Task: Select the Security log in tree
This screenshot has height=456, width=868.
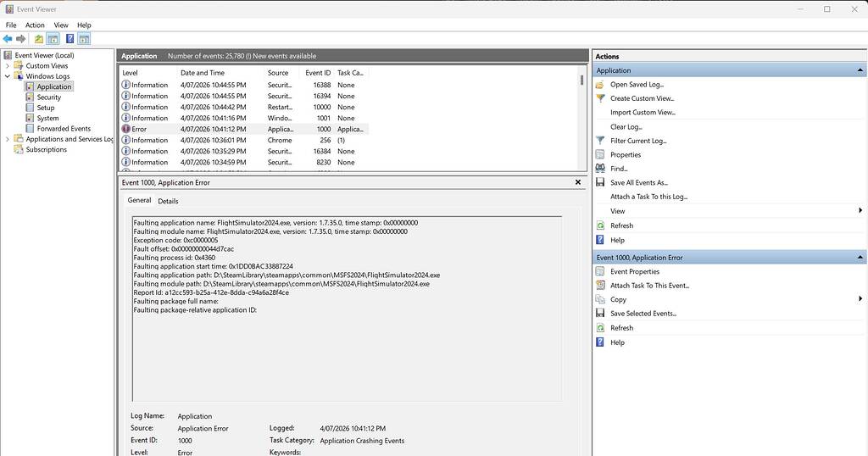Action: [48, 97]
